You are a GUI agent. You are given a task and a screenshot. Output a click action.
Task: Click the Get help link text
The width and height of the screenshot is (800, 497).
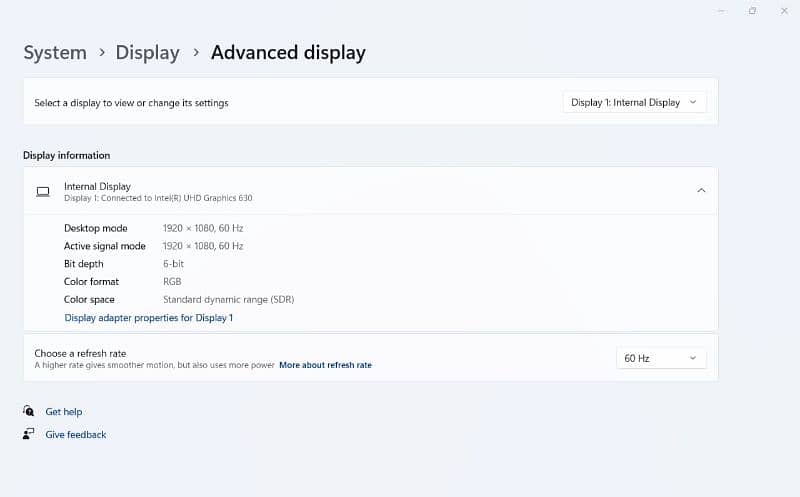coord(64,411)
